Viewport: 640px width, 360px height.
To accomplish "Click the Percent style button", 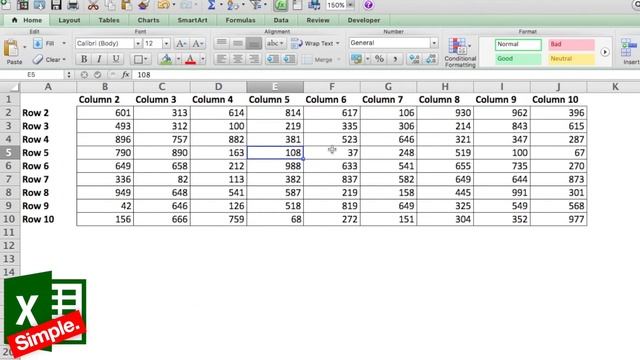I will [x=379, y=59].
